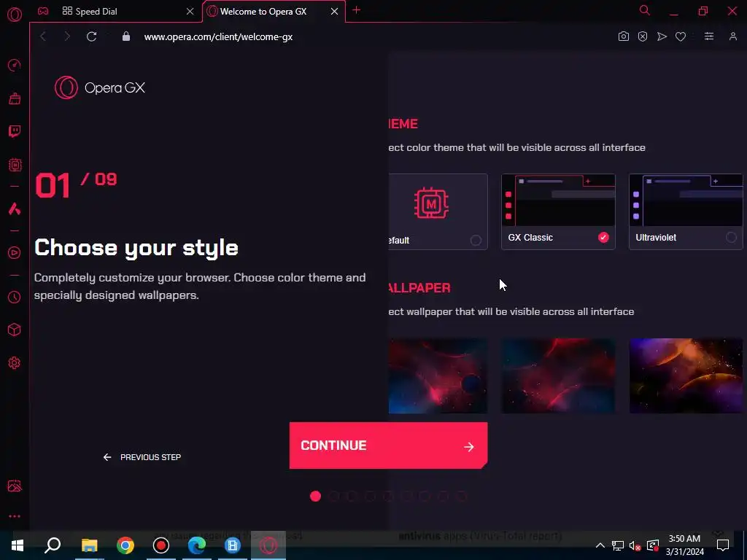Go forward to the next page
Image resolution: width=747 pixels, height=560 pixels.
click(x=67, y=36)
